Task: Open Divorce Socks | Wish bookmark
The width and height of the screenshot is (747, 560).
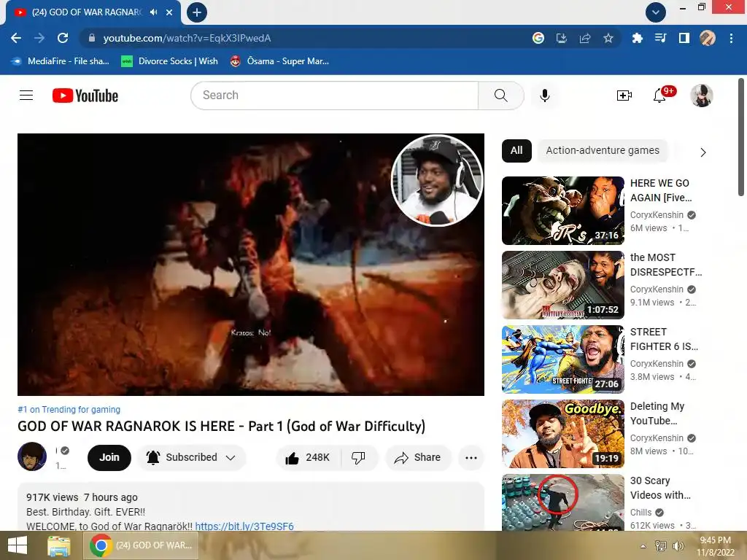Action: (x=169, y=61)
